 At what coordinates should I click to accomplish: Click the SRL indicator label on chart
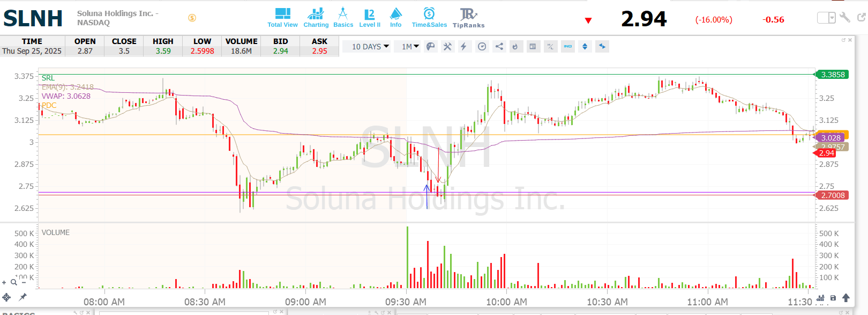48,78
